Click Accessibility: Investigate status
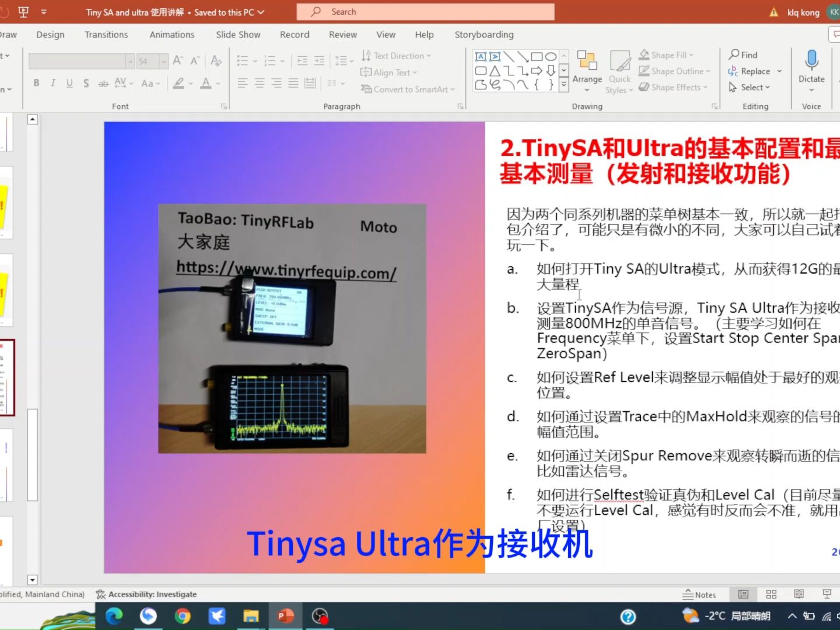The image size is (840, 630). [x=146, y=594]
